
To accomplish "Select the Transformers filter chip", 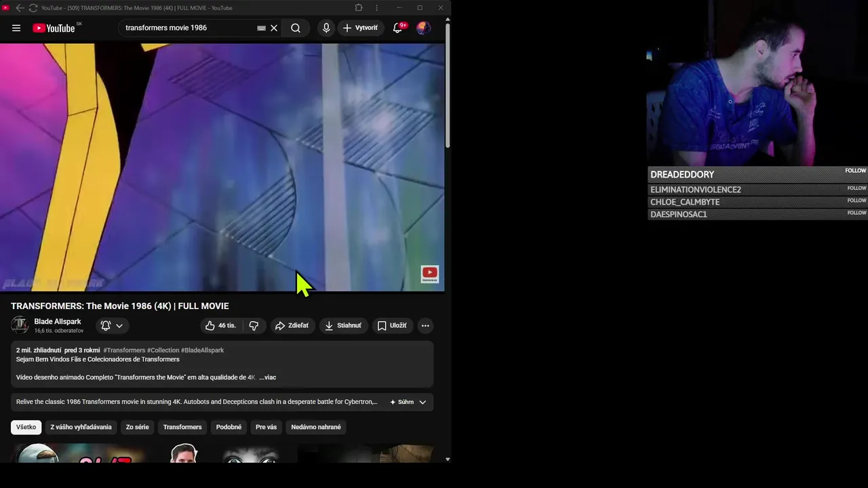I will tap(182, 427).
